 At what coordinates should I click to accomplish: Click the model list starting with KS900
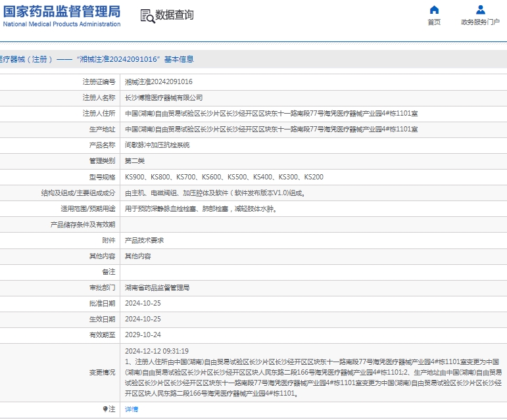click(x=224, y=177)
